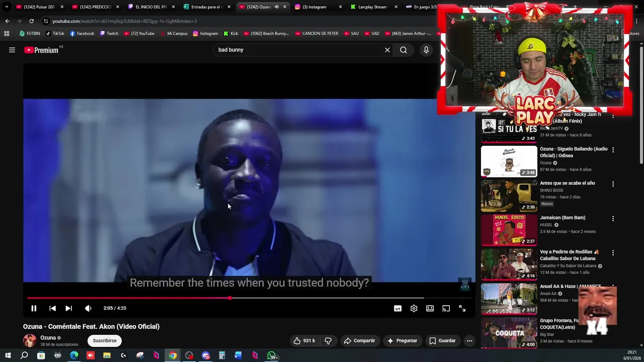
Task: Subscribe to Ozuna with the Suscribirse button
Action: click(105, 340)
